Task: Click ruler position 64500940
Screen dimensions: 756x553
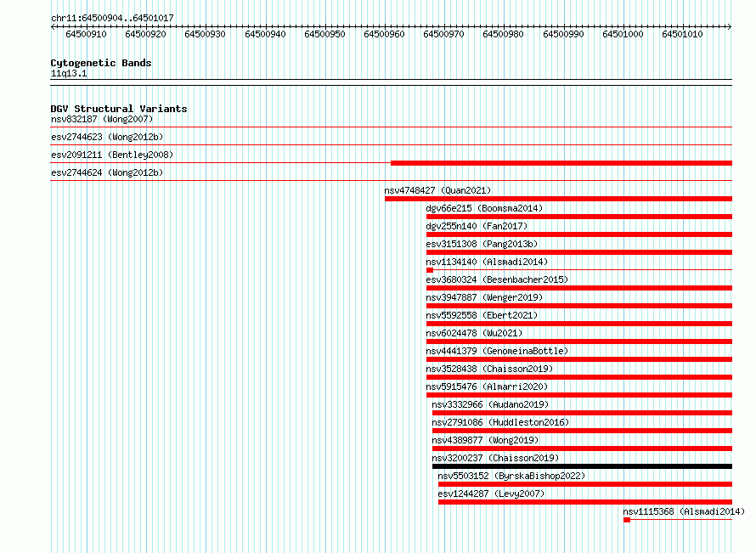Action: (265, 34)
